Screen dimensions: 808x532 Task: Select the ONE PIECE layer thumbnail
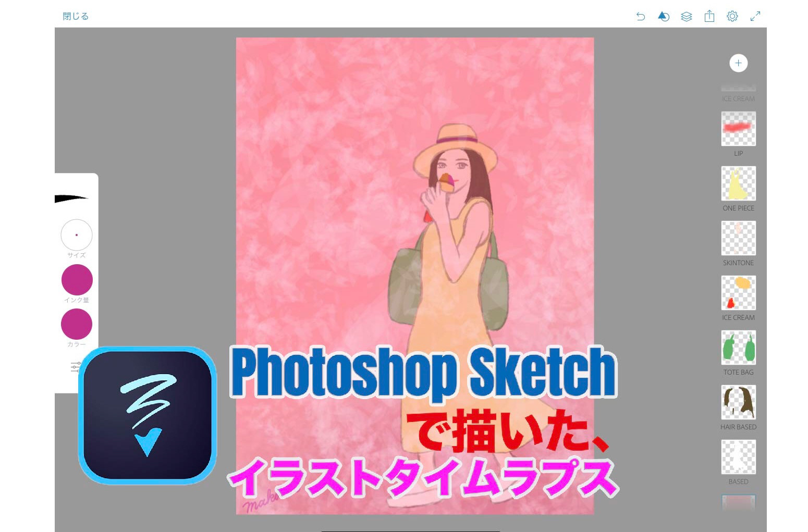738,183
